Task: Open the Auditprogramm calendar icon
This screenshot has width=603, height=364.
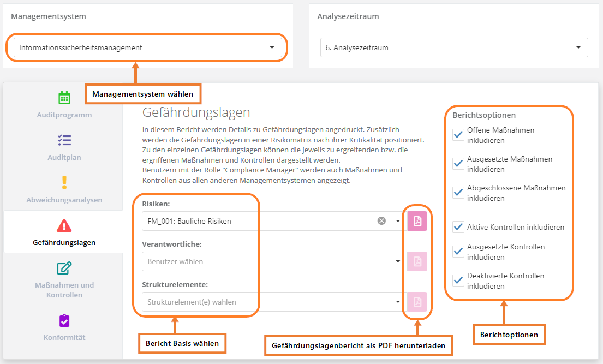Action: (64, 98)
